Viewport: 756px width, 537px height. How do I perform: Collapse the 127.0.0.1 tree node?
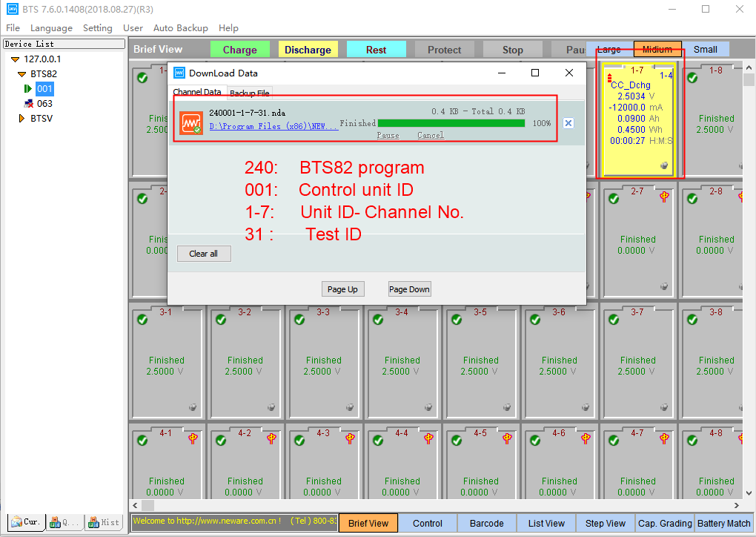click(x=15, y=59)
